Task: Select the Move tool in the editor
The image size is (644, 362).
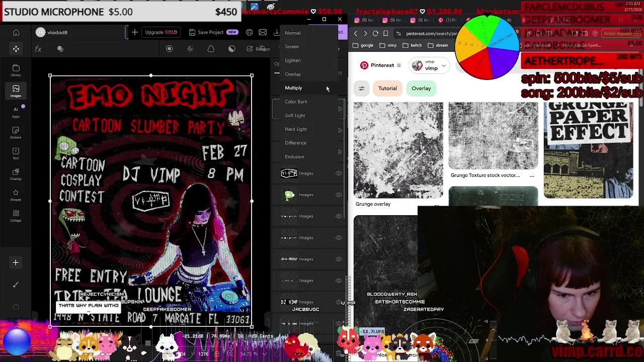Action: click(16, 49)
